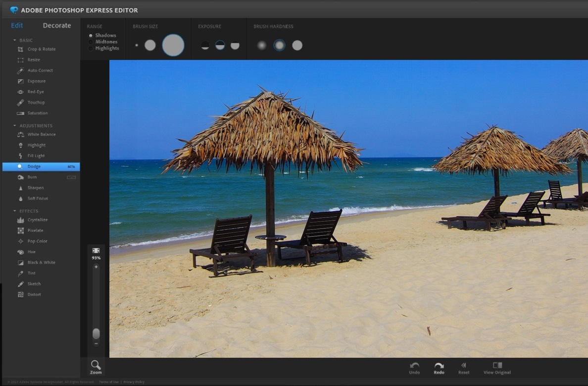
Task: Click the zoom out minus button
Action: [96, 343]
